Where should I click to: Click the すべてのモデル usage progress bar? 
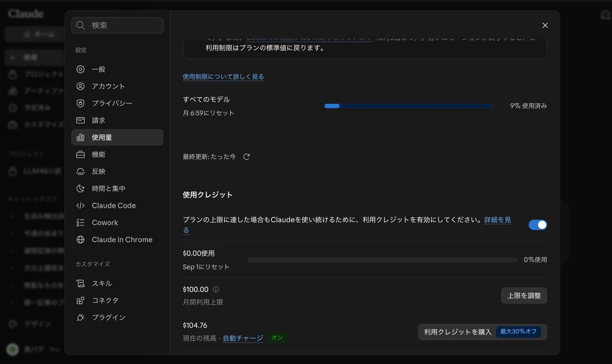click(409, 106)
